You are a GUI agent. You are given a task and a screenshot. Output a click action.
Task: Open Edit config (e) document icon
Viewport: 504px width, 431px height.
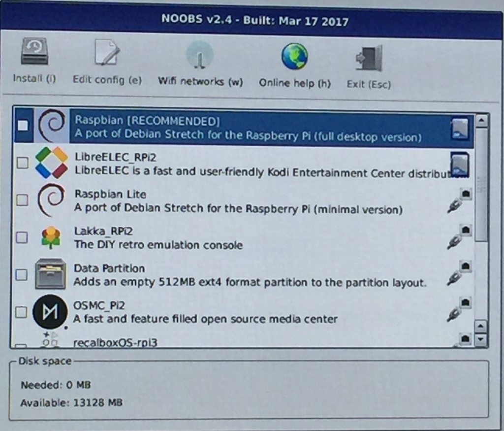click(107, 52)
